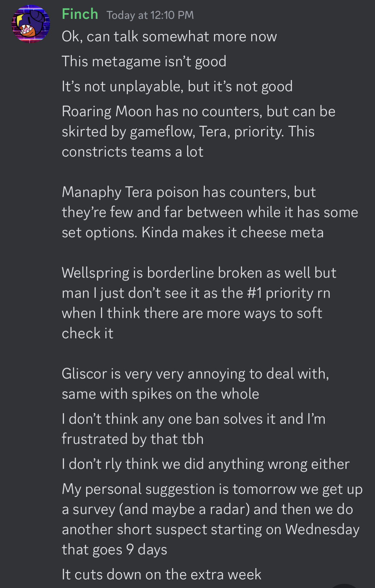Tap the 'check it' text line
375x588 pixels.
pyautogui.click(x=88, y=333)
